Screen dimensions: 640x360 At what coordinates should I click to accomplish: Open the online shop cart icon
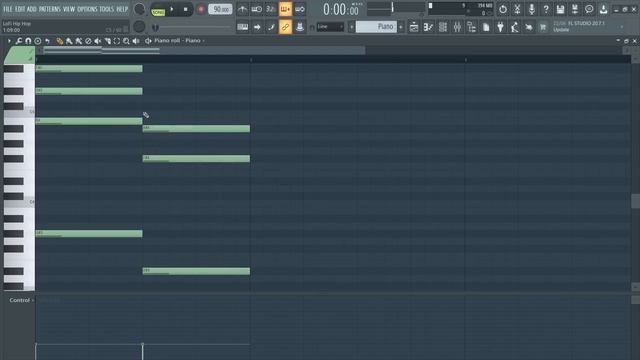tap(543, 27)
